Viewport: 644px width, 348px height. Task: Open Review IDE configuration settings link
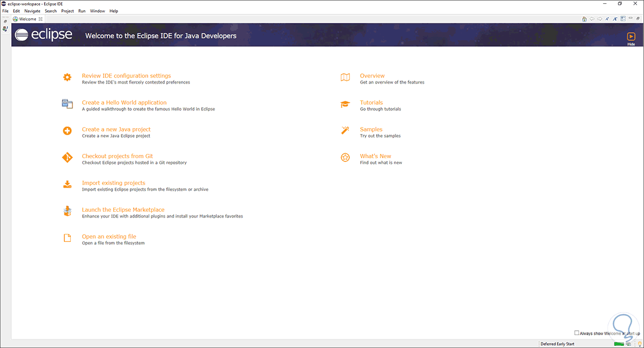pyautogui.click(x=126, y=76)
